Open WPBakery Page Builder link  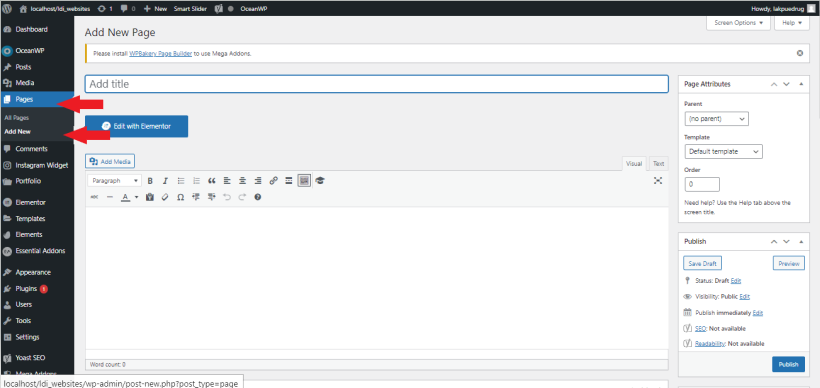[x=161, y=53]
